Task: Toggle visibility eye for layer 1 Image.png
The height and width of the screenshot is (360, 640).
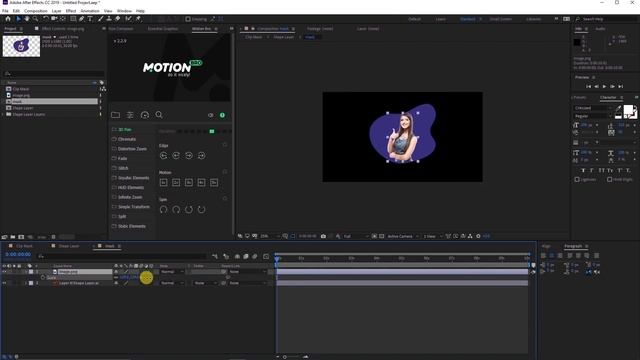Action: click(x=4, y=272)
